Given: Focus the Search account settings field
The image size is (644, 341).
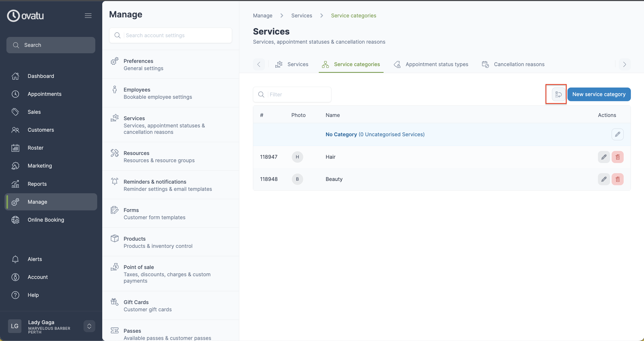Looking at the screenshot, I should point(177,35).
